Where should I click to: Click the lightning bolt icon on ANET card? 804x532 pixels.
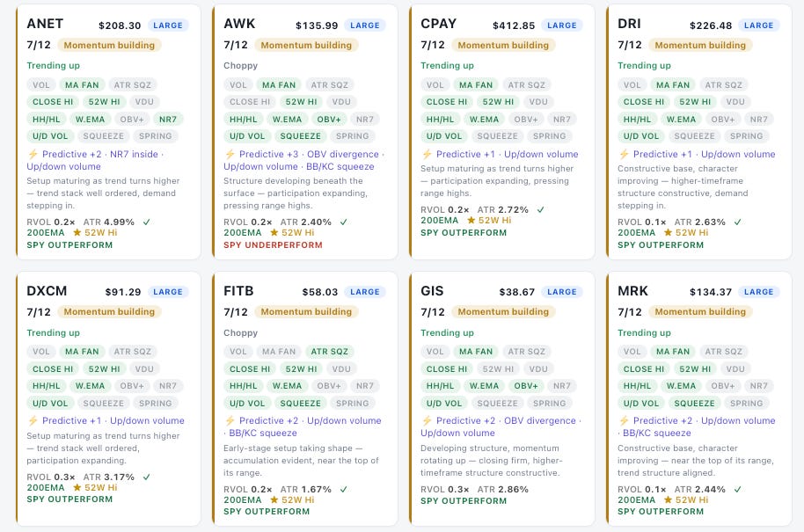pyautogui.click(x=33, y=154)
